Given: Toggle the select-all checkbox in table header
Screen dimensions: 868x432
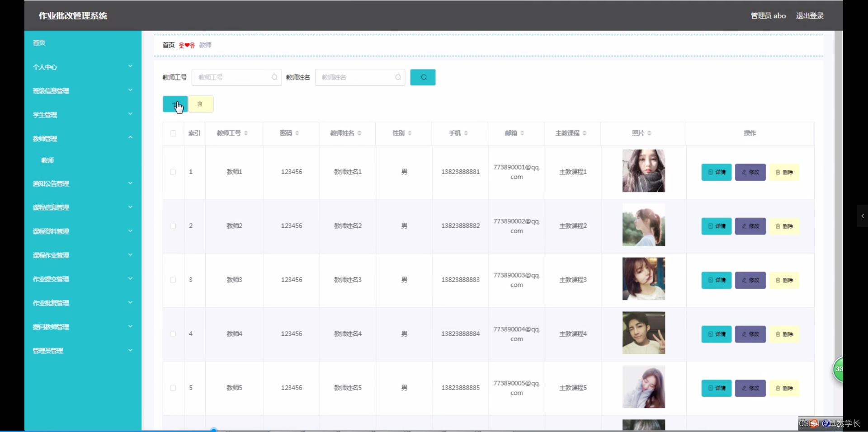Looking at the screenshot, I should click(173, 134).
